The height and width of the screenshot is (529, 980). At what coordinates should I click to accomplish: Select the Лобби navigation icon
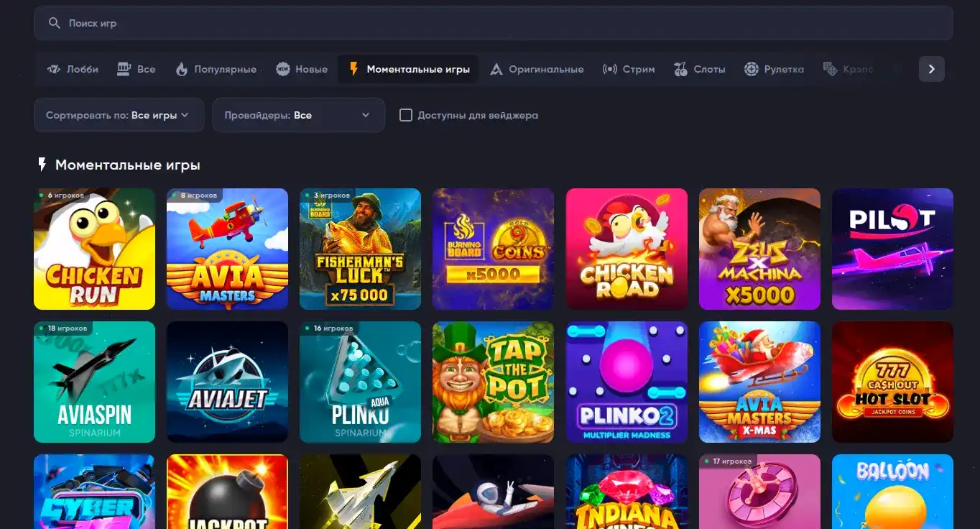[52, 68]
